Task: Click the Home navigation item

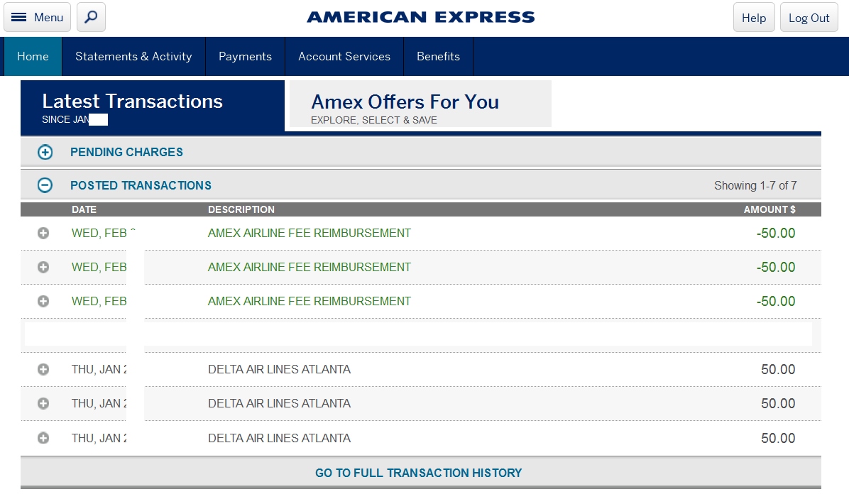Action: (x=33, y=57)
